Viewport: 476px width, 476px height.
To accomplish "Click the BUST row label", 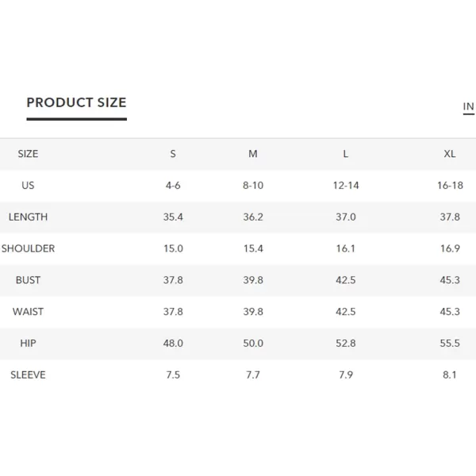I will (x=28, y=280).
